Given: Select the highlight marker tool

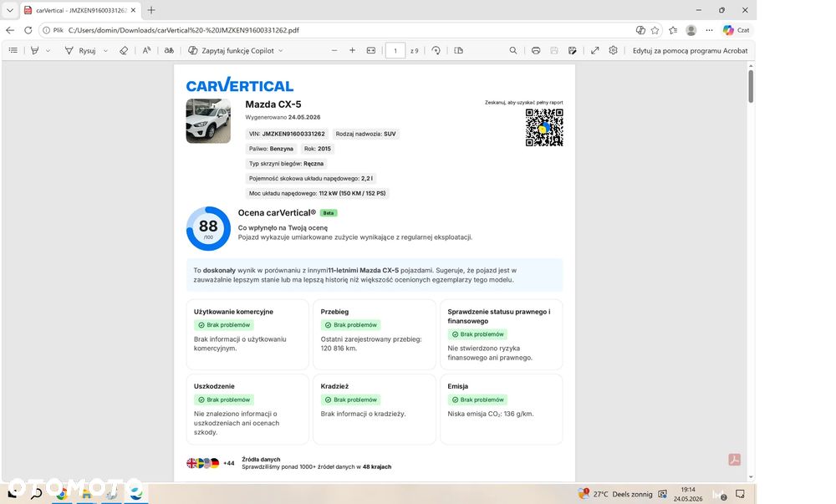Looking at the screenshot, I should 34,51.
